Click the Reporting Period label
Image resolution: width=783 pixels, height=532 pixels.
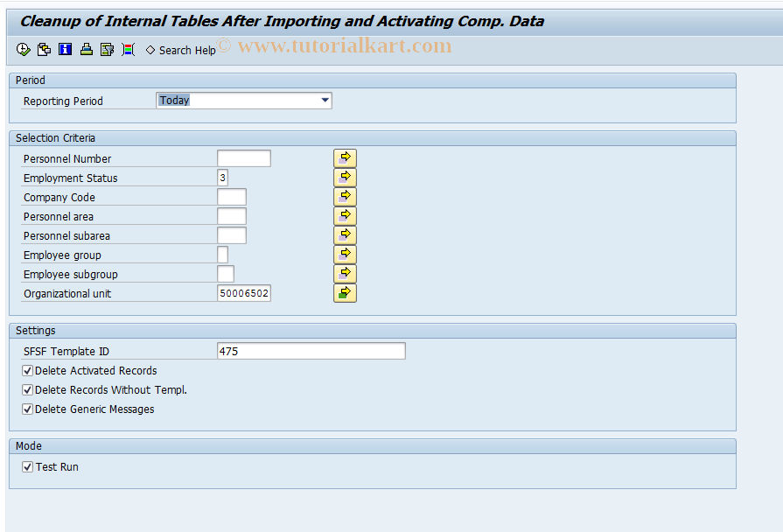pyautogui.click(x=63, y=101)
